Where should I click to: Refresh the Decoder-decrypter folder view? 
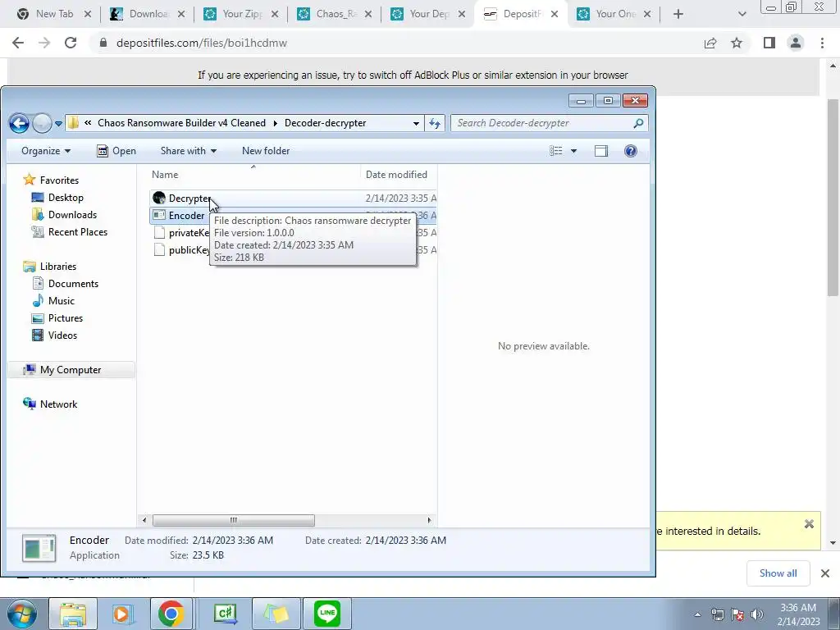click(435, 123)
